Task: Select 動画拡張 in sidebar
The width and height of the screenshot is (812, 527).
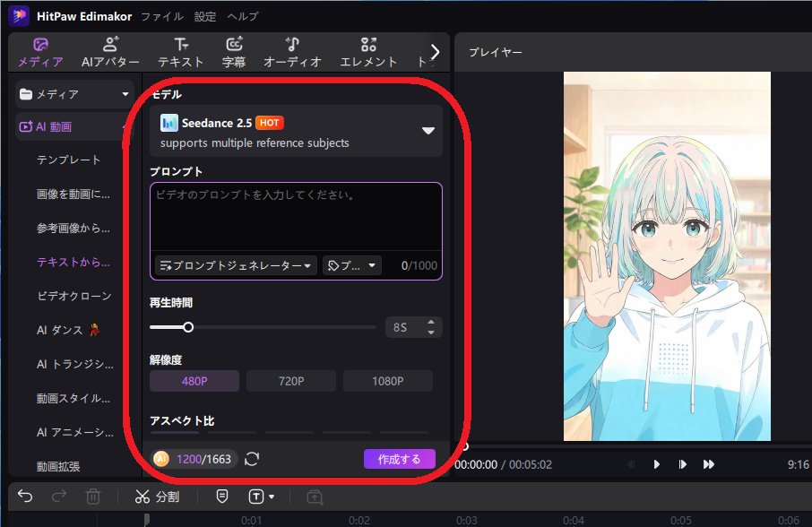Action: click(x=58, y=466)
